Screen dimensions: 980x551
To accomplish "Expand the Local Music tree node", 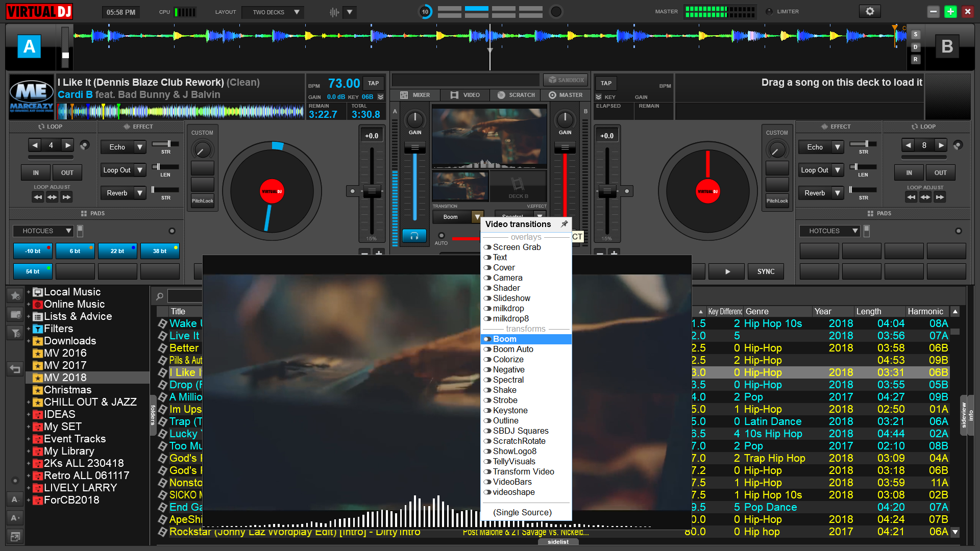I will point(29,292).
